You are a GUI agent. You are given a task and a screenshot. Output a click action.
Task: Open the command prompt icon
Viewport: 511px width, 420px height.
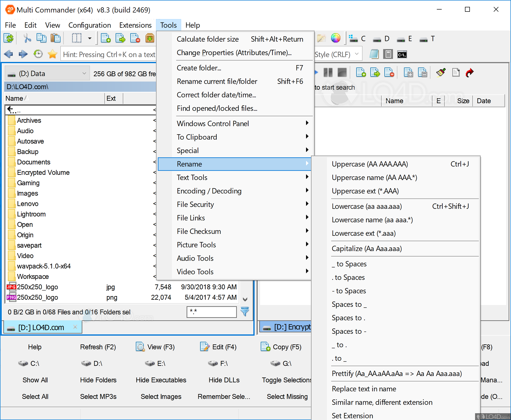click(x=402, y=54)
